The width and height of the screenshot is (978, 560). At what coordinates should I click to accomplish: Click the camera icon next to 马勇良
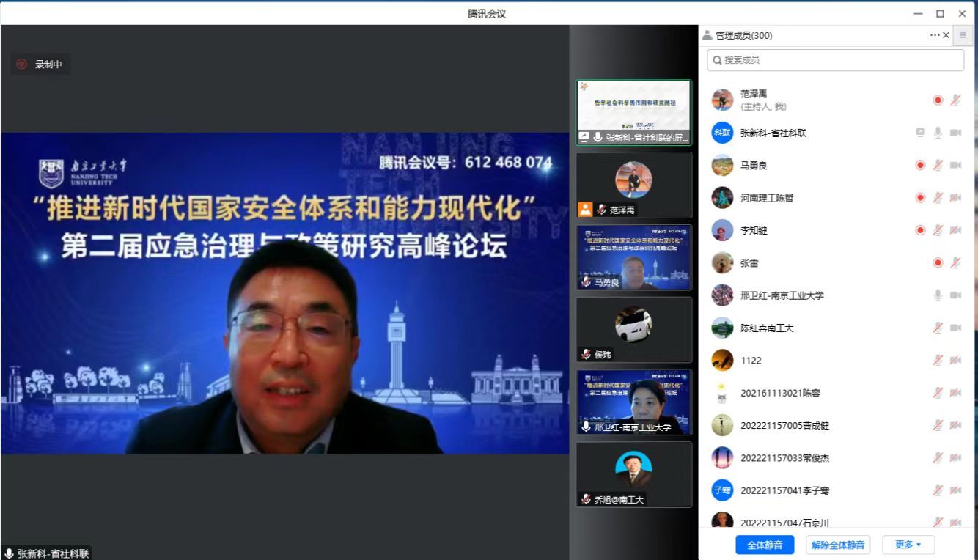point(955,166)
